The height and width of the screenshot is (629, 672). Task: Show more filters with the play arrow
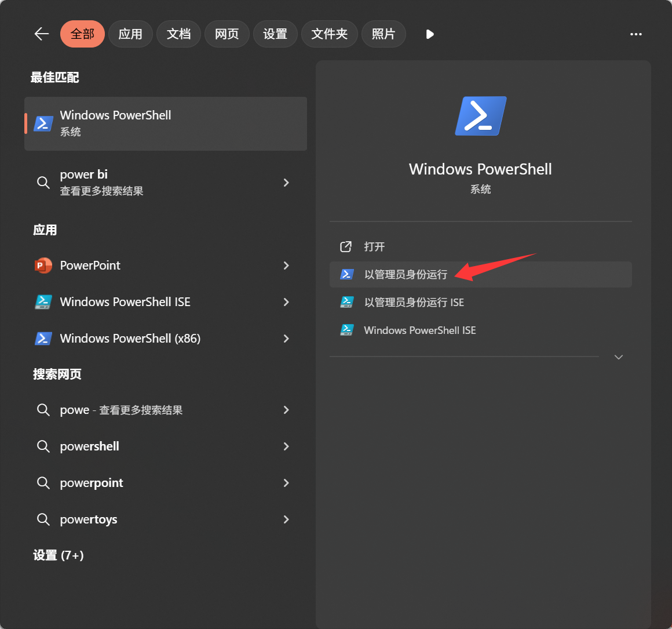pos(430,34)
